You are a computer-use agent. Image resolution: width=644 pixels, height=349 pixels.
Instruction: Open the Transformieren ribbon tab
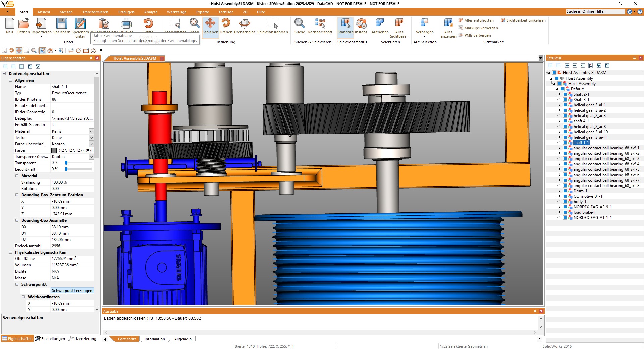point(95,12)
